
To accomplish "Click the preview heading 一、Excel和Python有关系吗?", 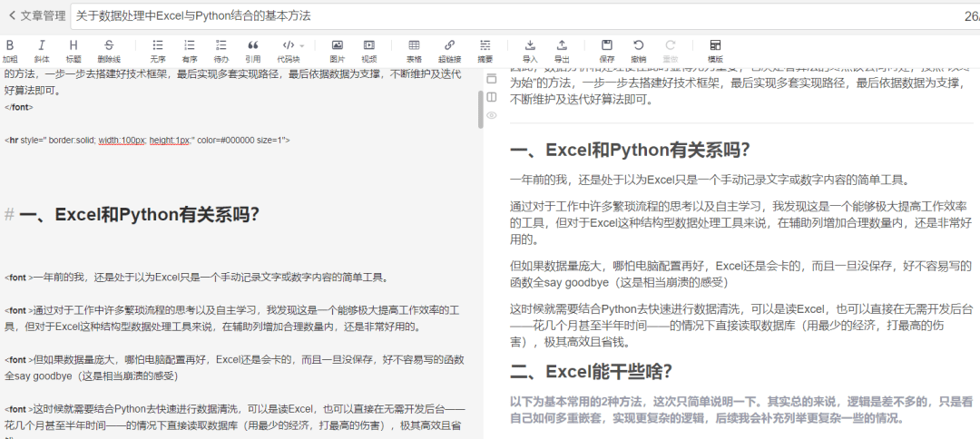I will tap(630, 151).
